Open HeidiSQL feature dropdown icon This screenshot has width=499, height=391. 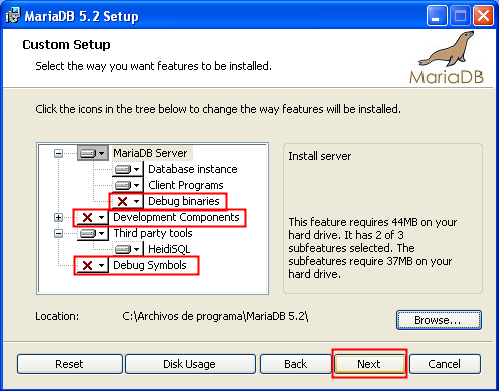[x=127, y=249]
